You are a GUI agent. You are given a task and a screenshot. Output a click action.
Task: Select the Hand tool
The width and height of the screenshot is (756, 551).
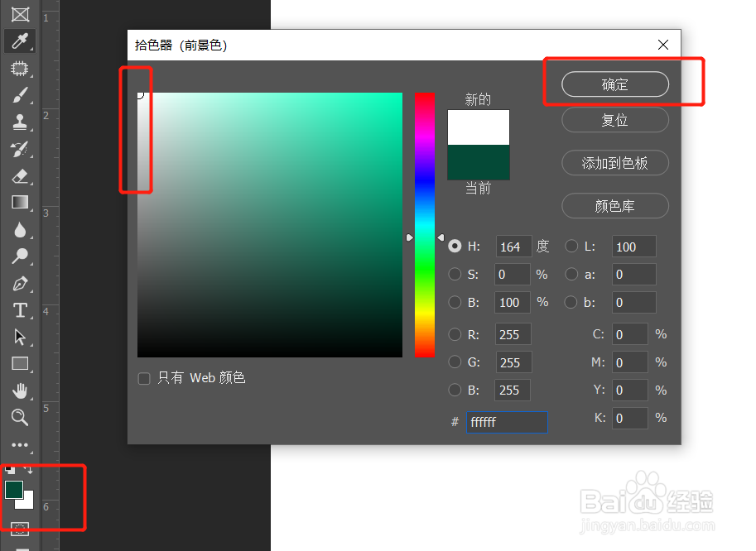click(x=18, y=390)
